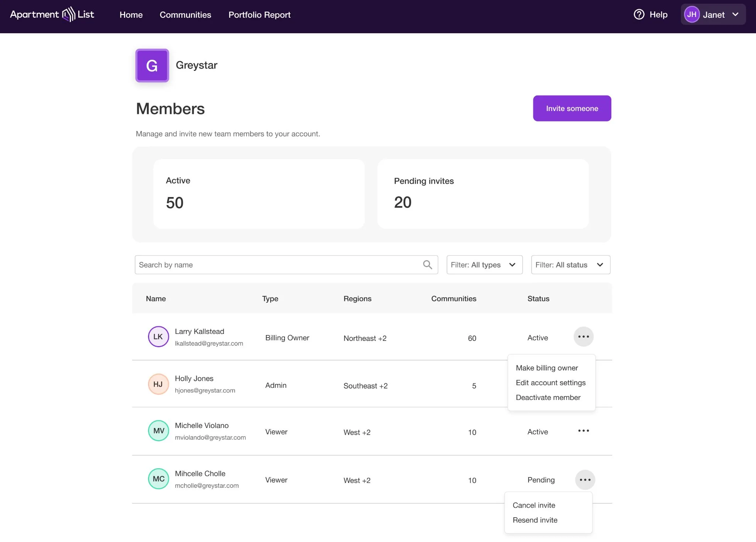The height and width of the screenshot is (542, 756).
Task: Click Michelle Violano's West +2 regions cell
Action: pos(357,432)
